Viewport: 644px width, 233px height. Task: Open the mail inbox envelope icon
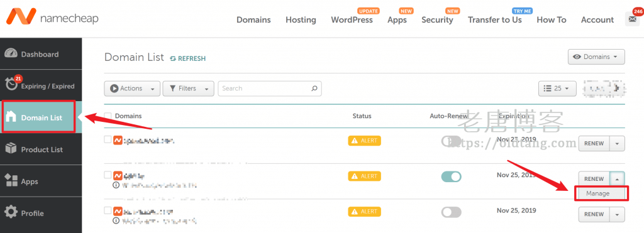pos(631,19)
